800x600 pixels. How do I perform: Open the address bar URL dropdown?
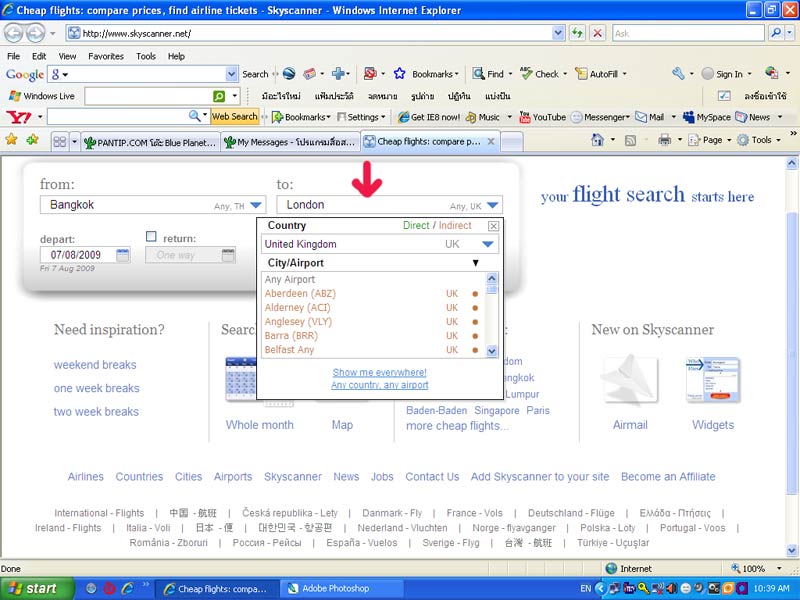click(558, 33)
